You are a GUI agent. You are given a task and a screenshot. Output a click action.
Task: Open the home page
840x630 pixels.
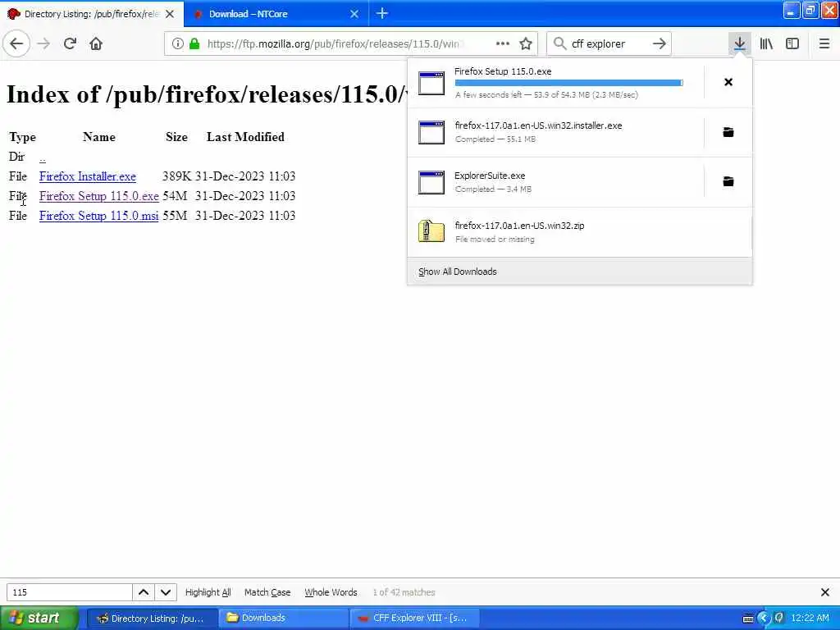point(96,43)
